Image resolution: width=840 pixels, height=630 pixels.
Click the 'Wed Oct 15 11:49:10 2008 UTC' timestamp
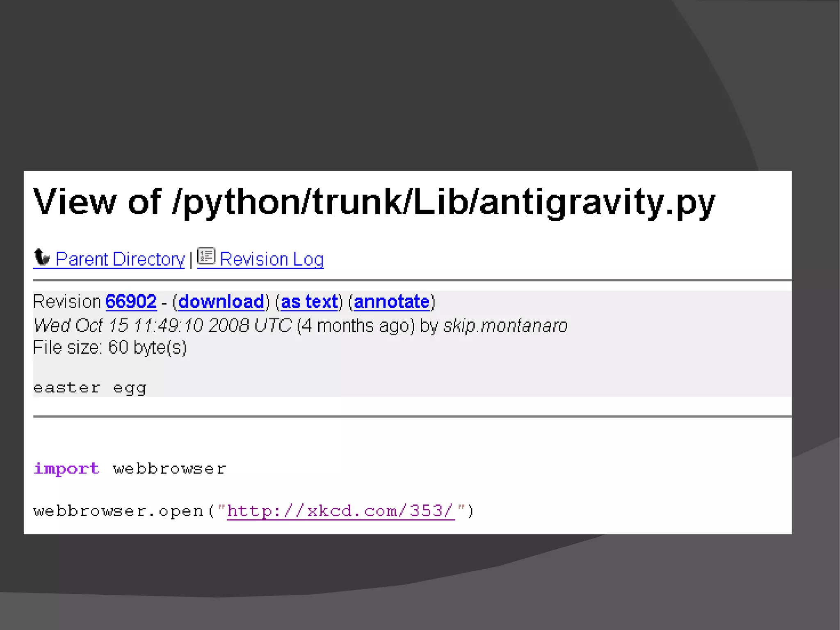pyautogui.click(x=162, y=326)
